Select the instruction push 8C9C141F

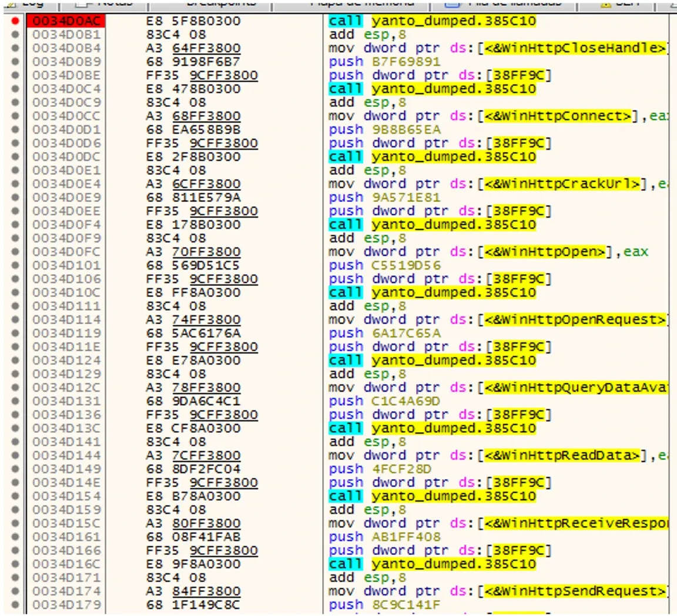click(385, 605)
